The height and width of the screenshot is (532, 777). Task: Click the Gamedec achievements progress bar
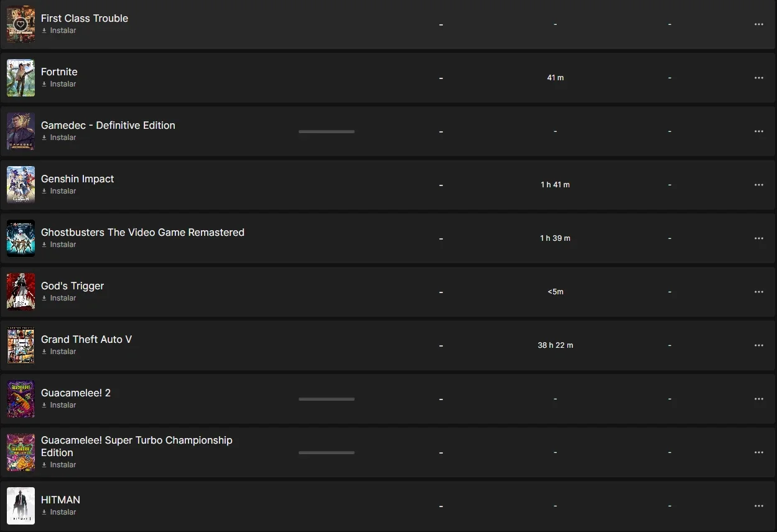(x=327, y=131)
